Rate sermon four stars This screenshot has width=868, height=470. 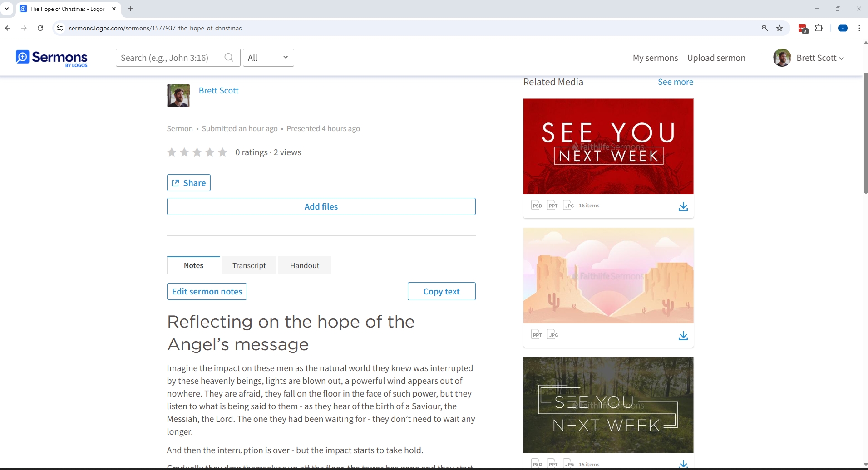(x=210, y=152)
